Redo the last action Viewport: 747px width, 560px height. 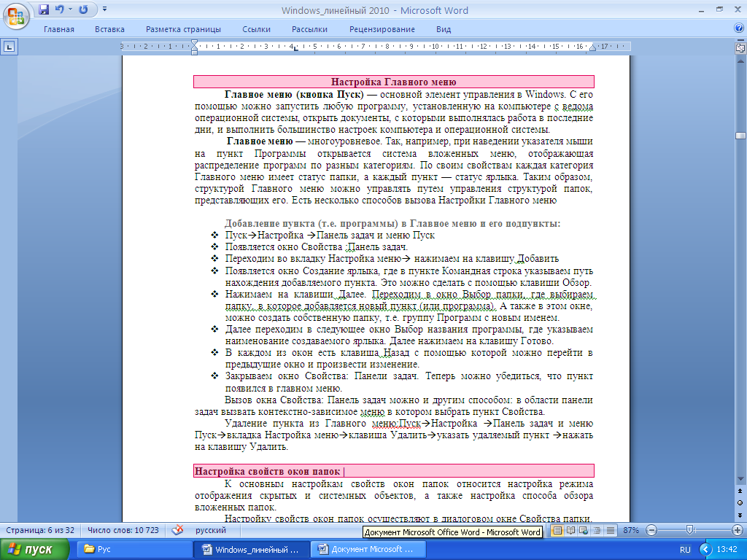(83, 9)
